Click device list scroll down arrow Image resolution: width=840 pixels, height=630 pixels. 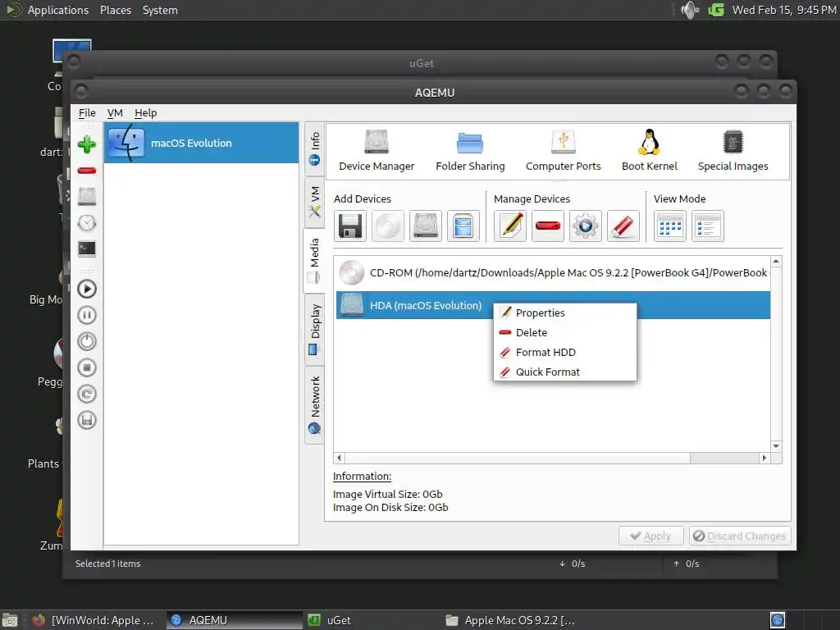(x=776, y=446)
